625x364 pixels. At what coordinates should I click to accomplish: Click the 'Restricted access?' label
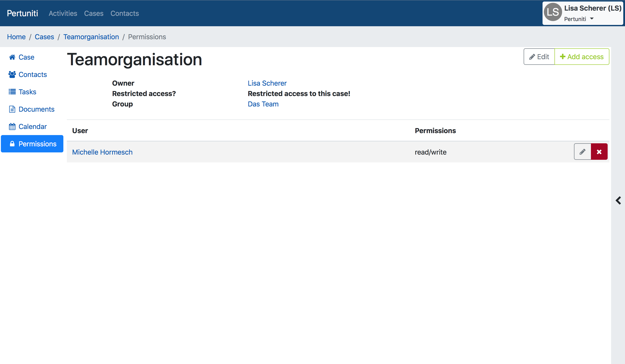pos(144,94)
